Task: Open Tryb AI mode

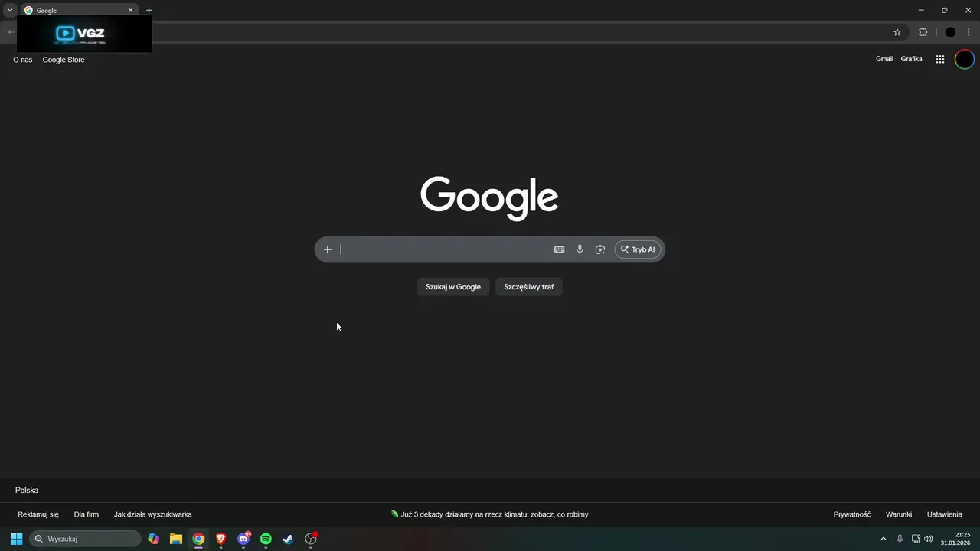Action: (638, 249)
